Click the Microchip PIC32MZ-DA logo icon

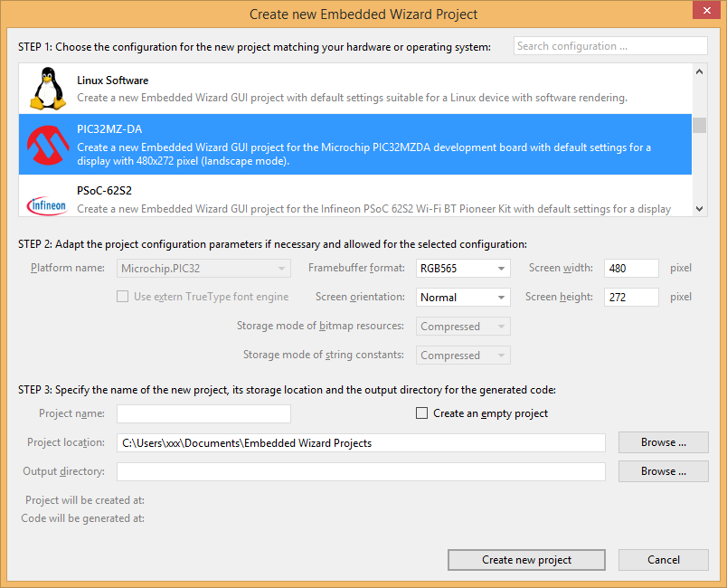pyautogui.click(x=48, y=145)
